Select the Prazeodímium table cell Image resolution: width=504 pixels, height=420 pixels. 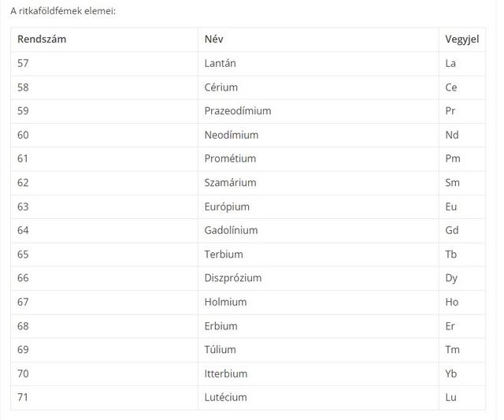coord(237,111)
